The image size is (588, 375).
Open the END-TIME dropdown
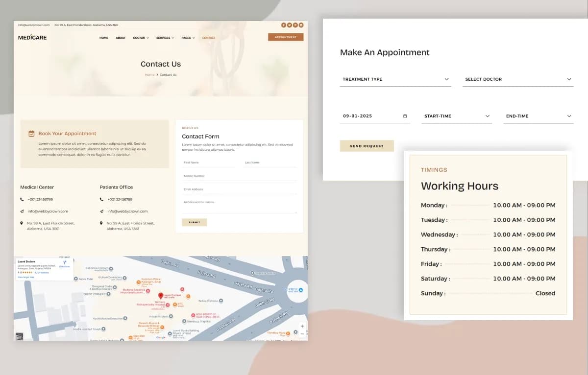(539, 116)
